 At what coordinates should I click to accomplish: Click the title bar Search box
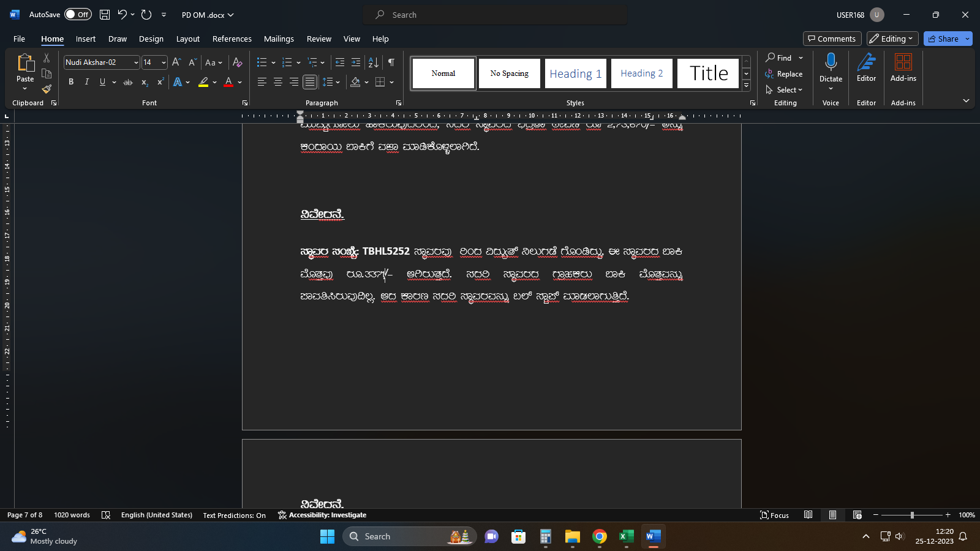495,15
